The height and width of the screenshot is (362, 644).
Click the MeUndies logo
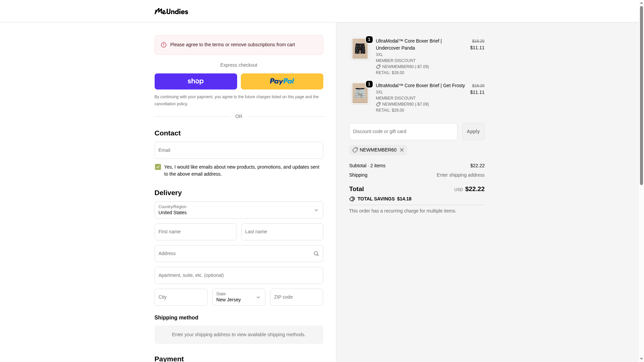171,11
